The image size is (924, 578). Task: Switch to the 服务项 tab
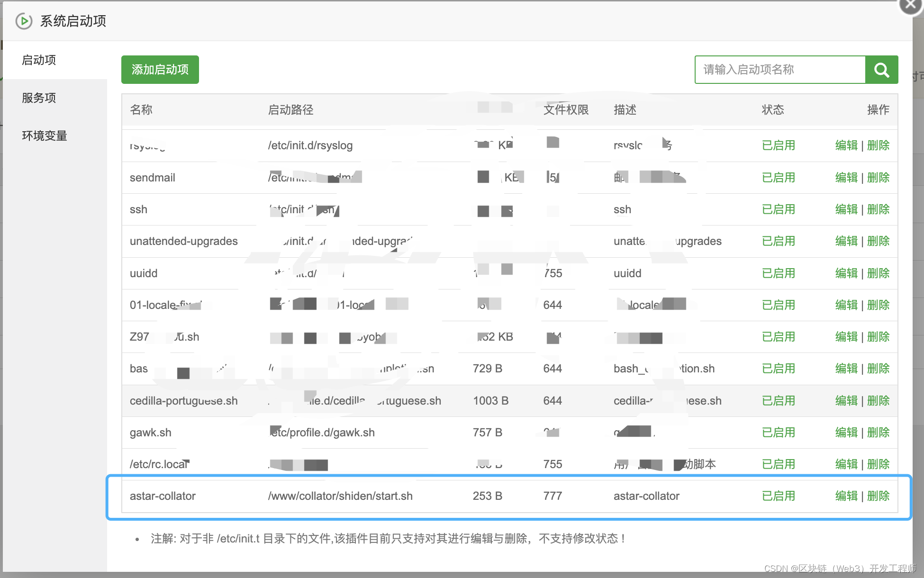(x=39, y=98)
